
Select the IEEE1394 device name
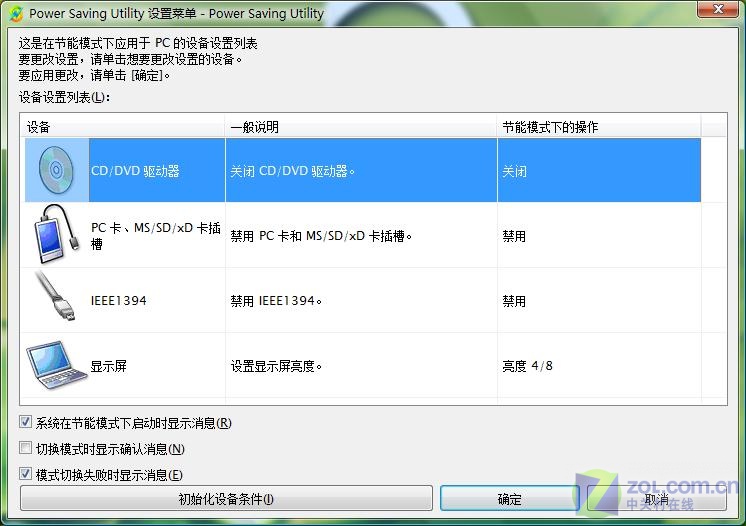click(118, 301)
